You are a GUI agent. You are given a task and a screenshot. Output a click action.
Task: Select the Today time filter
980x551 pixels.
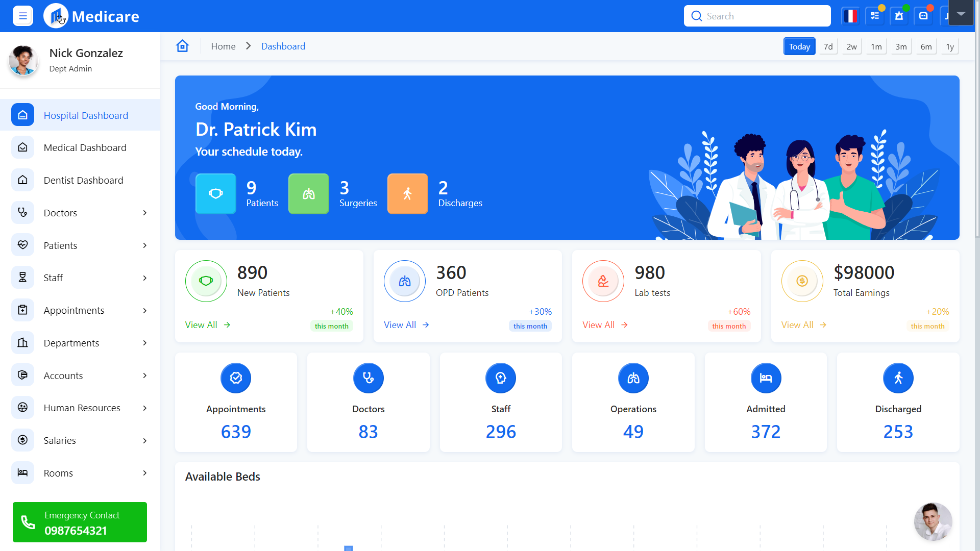coord(799,46)
